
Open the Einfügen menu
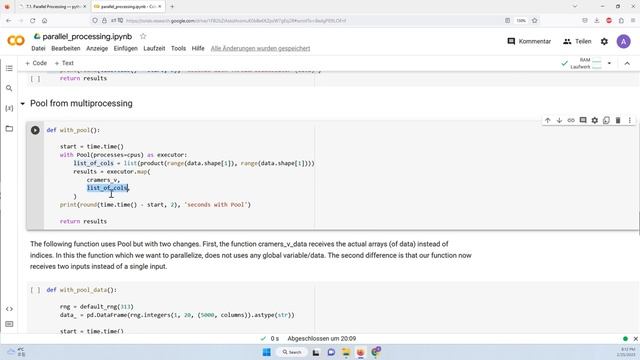tap(126, 48)
